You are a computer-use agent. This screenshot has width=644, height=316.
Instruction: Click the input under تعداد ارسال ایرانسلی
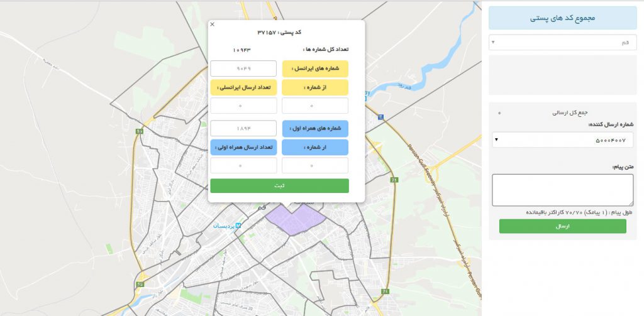click(243, 106)
